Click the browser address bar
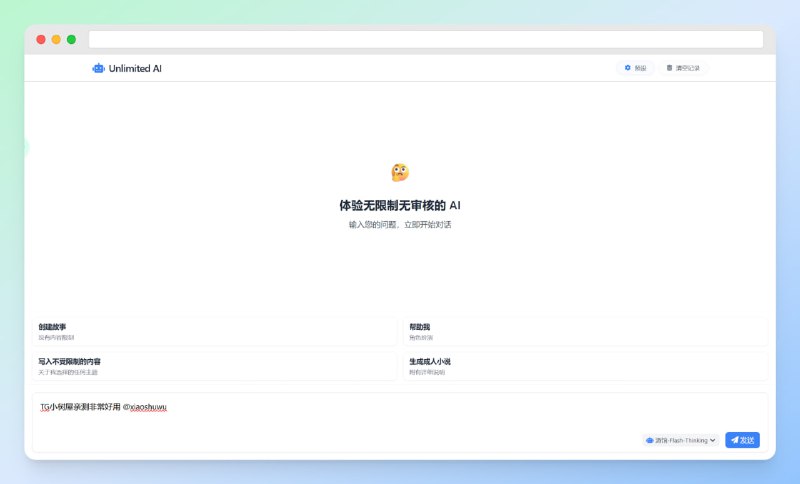The width and height of the screenshot is (800, 484). coord(426,39)
